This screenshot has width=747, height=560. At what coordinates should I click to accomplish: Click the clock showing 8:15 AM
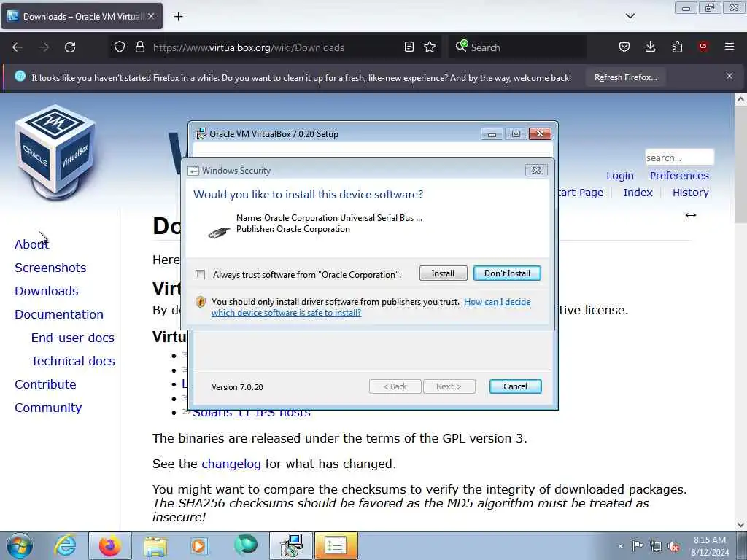709,540
